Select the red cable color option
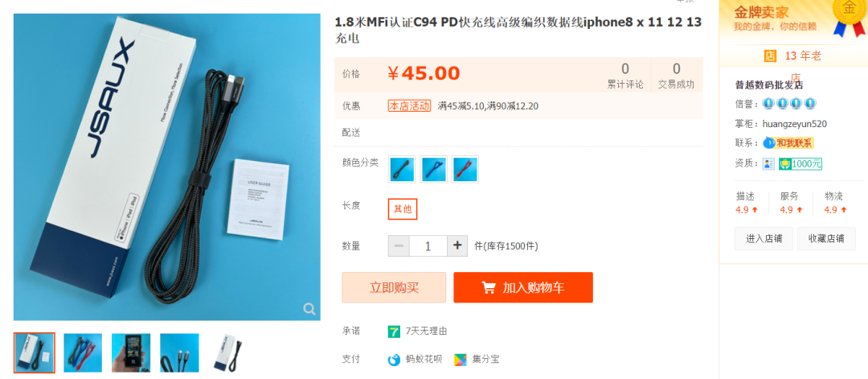 coord(465,169)
